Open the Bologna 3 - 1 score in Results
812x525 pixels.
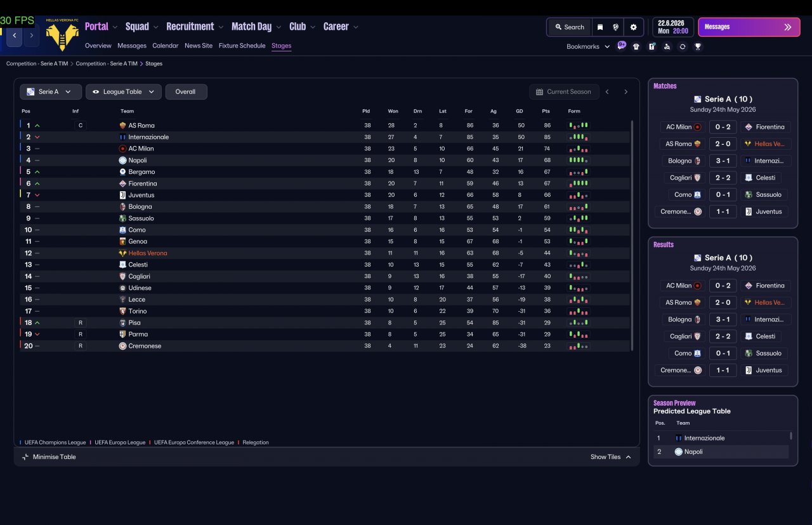click(x=723, y=319)
